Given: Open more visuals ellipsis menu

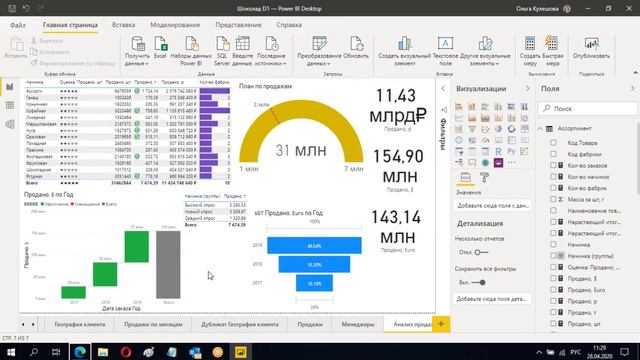Looking at the screenshot, I should point(511,162).
